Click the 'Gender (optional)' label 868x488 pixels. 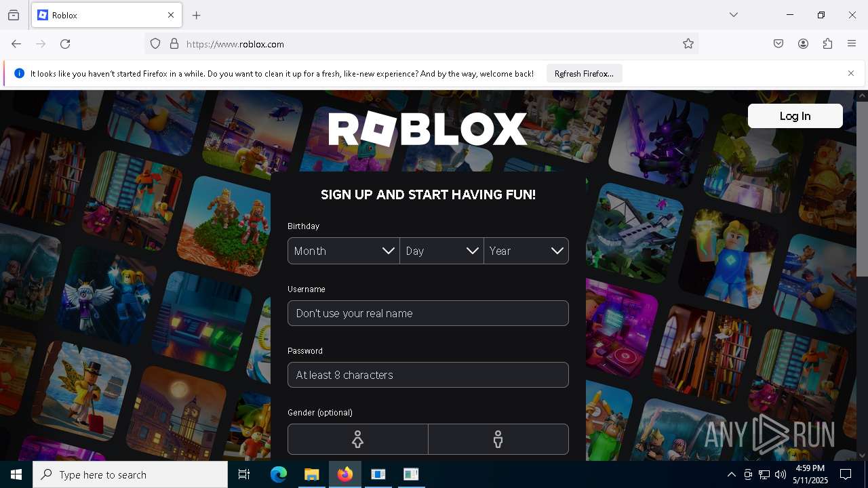click(x=320, y=413)
